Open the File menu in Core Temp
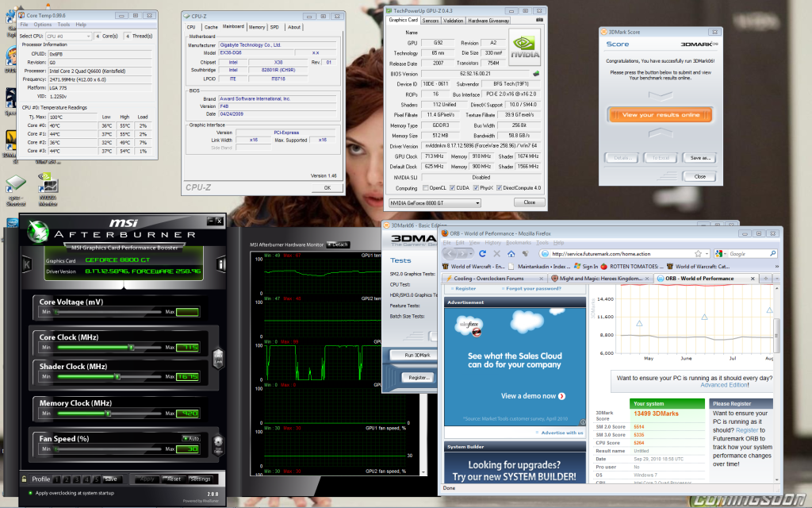 [25, 25]
